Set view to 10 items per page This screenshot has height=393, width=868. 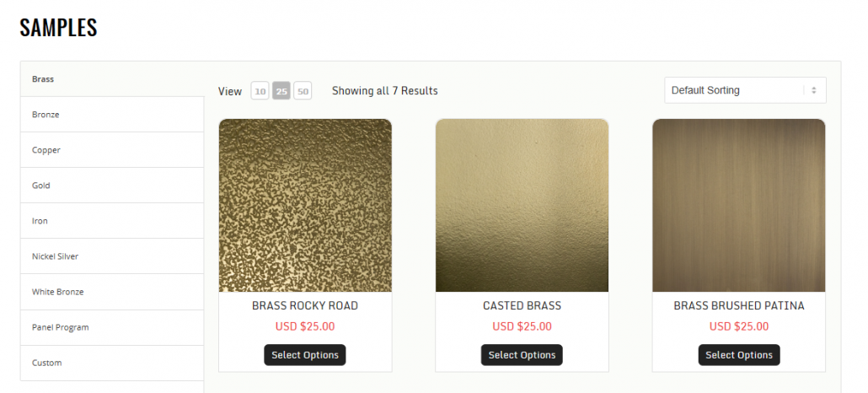pyautogui.click(x=260, y=91)
